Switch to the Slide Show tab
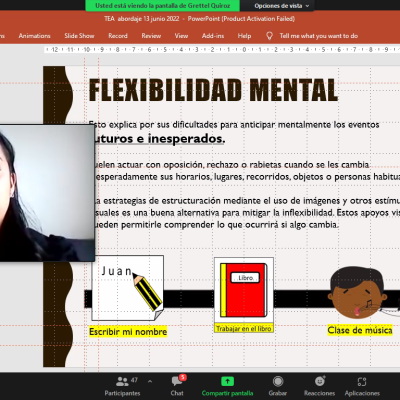400x400 pixels. [79, 36]
